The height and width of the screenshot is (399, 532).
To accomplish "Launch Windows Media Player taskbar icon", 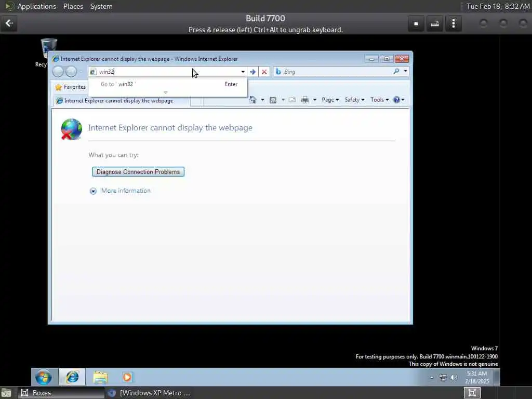I will 127,377.
